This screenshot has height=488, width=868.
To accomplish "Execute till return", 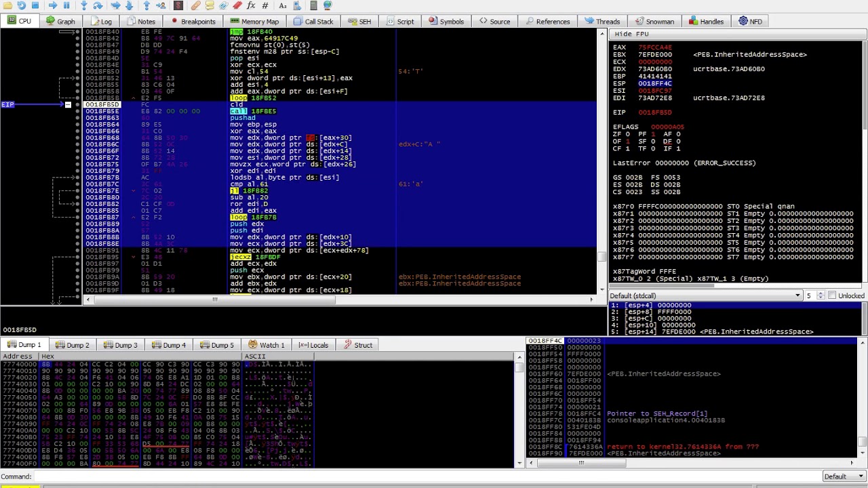I will pyautogui.click(x=146, y=5).
